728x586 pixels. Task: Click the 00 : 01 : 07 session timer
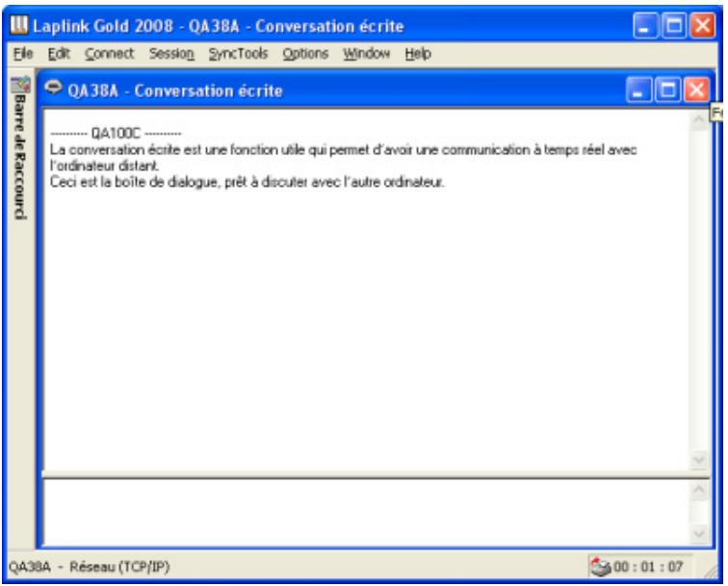[649, 567]
